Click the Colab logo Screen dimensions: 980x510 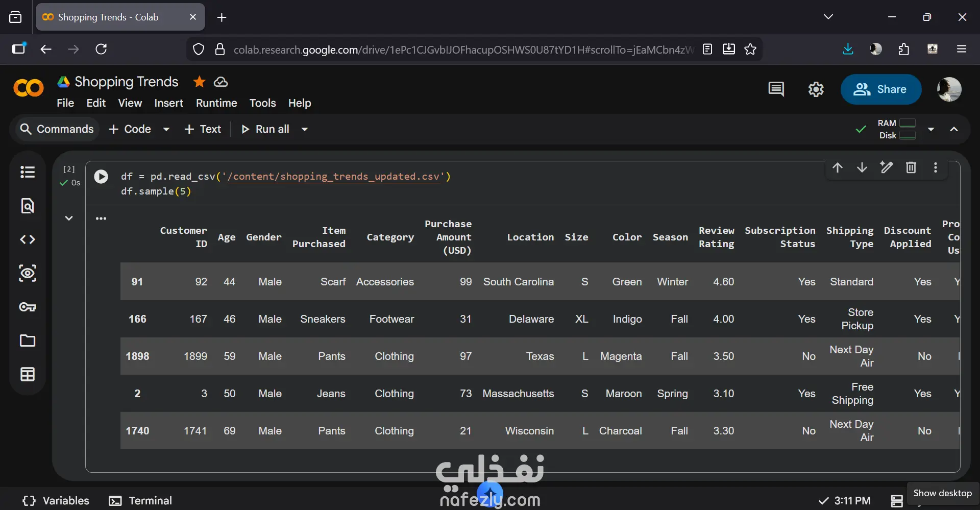(29, 88)
